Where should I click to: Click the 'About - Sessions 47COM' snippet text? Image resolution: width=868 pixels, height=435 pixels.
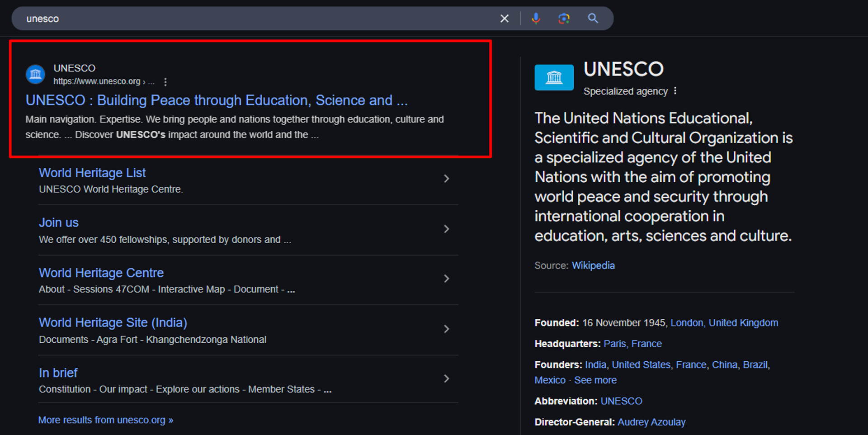[x=167, y=289]
